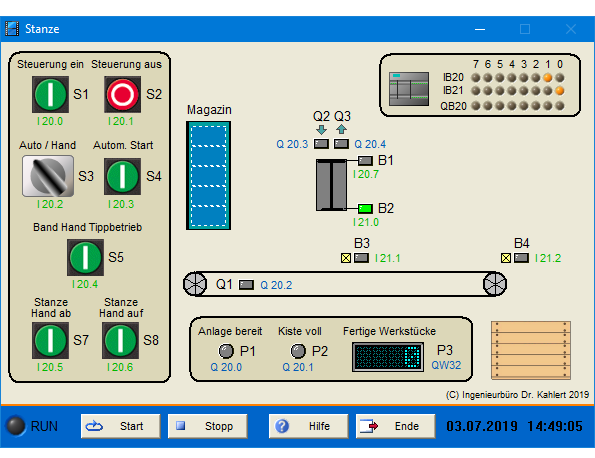
Task: Click the Q1 conveyor motor indicator
Action: tap(246, 285)
